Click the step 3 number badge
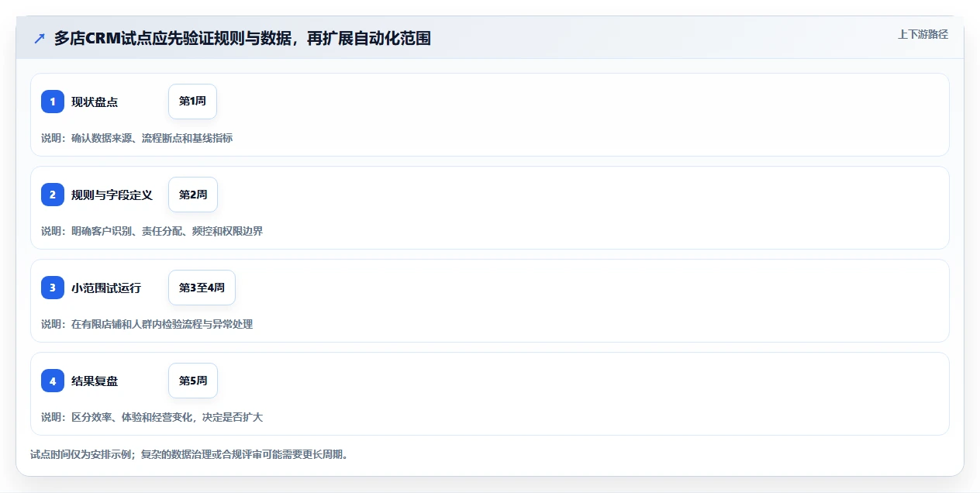The height and width of the screenshot is (493, 980). pyautogui.click(x=53, y=288)
